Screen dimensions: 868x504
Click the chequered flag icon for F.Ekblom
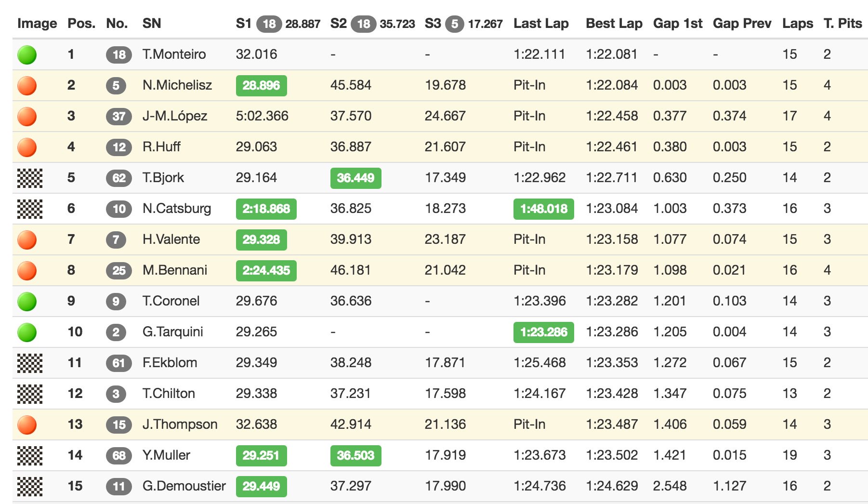[30, 363]
